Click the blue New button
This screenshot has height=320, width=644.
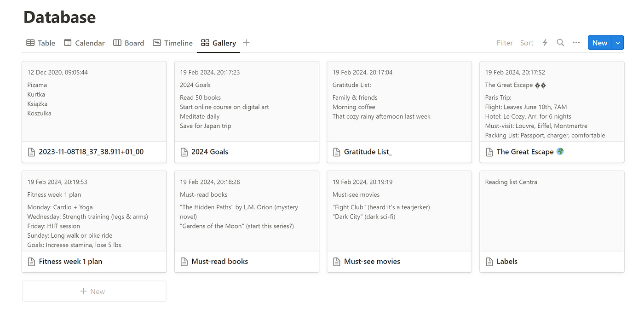click(x=600, y=43)
